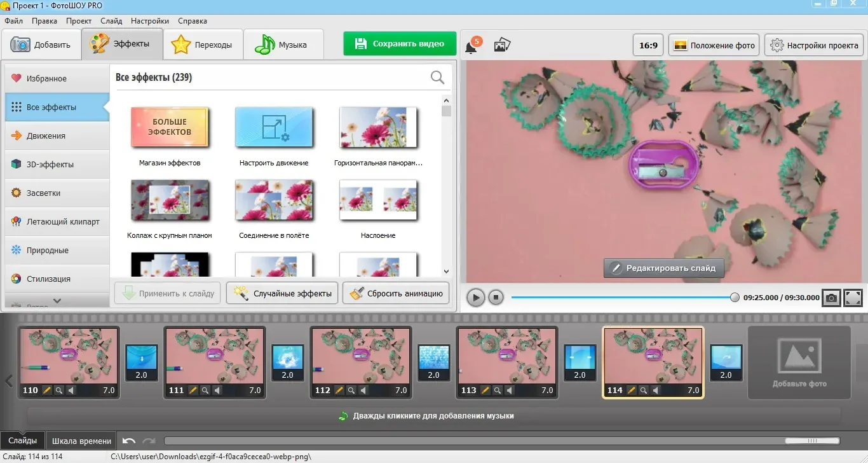Open notifications bell with 5 badge
868x463 pixels.
tap(472, 46)
